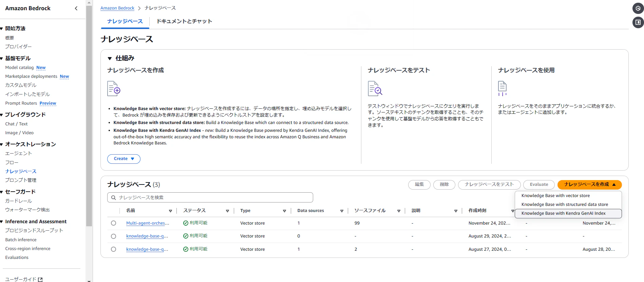Collapse オーケストレーション sidebar section

coord(2,144)
